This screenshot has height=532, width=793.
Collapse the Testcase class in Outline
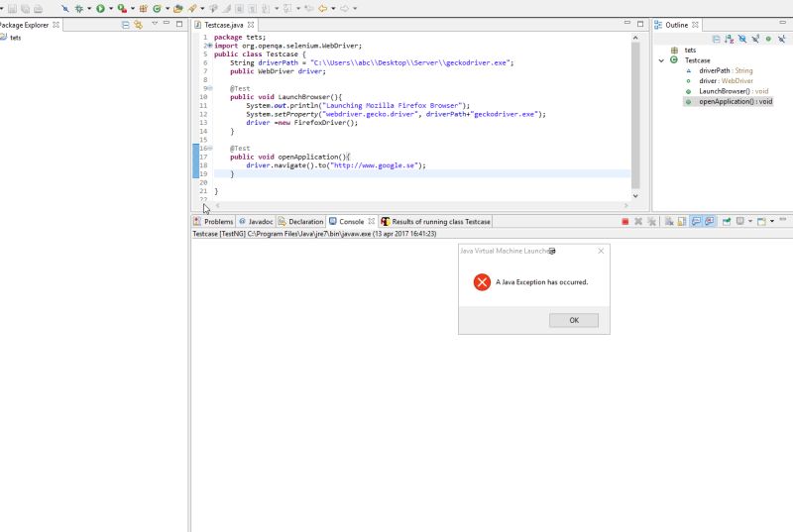pyautogui.click(x=661, y=60)
